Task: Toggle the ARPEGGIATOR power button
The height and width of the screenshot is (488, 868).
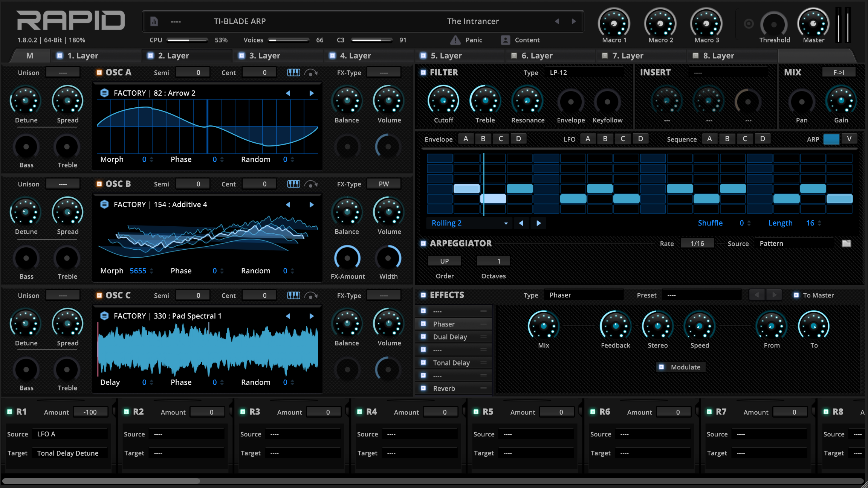Action: point(423,243)
